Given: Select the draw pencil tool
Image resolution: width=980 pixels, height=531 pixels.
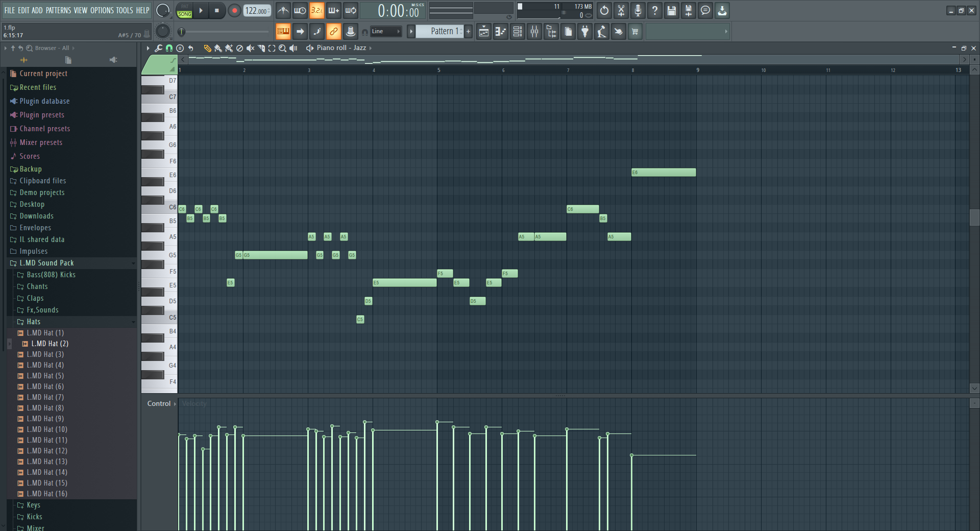Looking at the screenshot, I should click(207, 48).
